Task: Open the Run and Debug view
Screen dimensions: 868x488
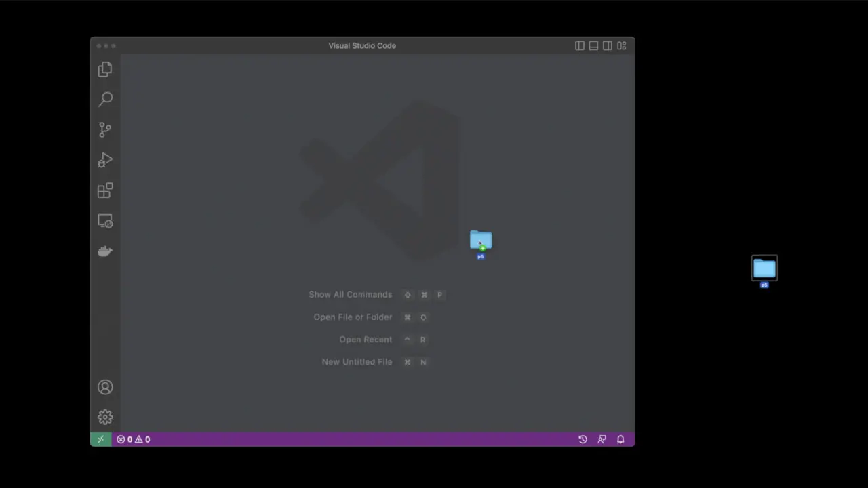Action: coord(105,160)
